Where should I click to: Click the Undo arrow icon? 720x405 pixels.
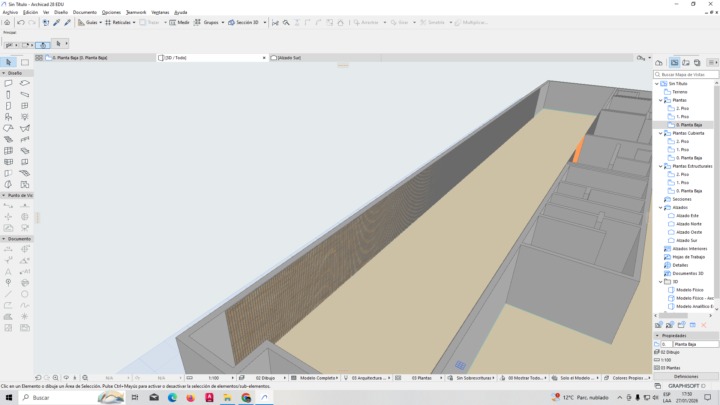coord(20,22)
